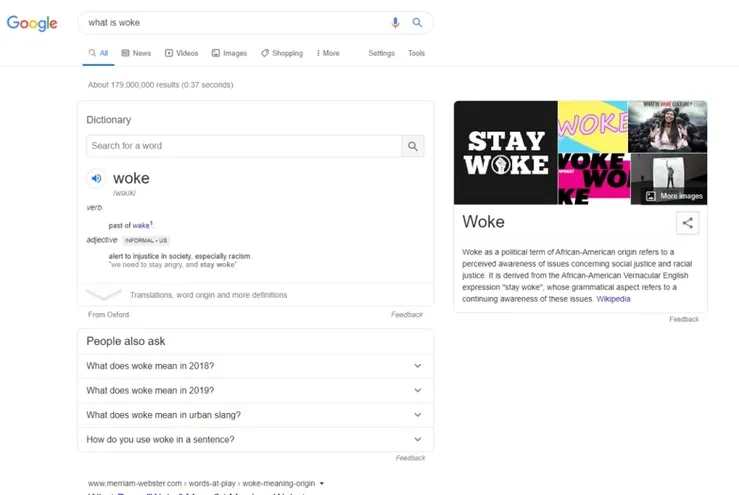Open the News tab
Viewport: 739px width, 495px height.
click(136, 53)
